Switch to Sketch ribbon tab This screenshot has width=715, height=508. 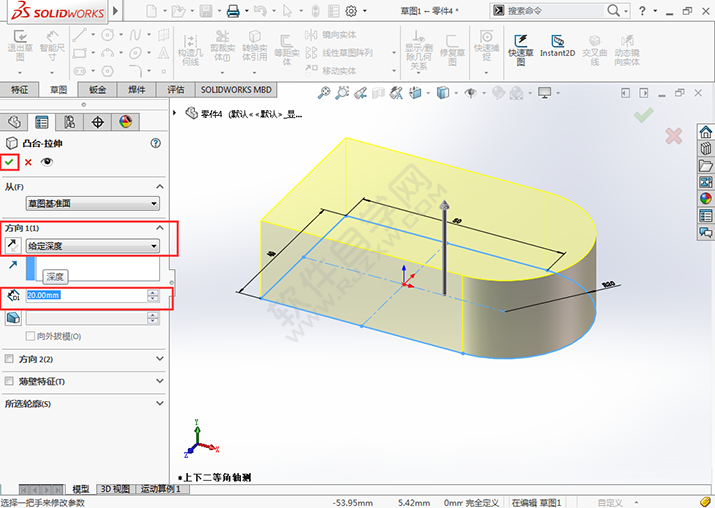click(x=58, y=90)
